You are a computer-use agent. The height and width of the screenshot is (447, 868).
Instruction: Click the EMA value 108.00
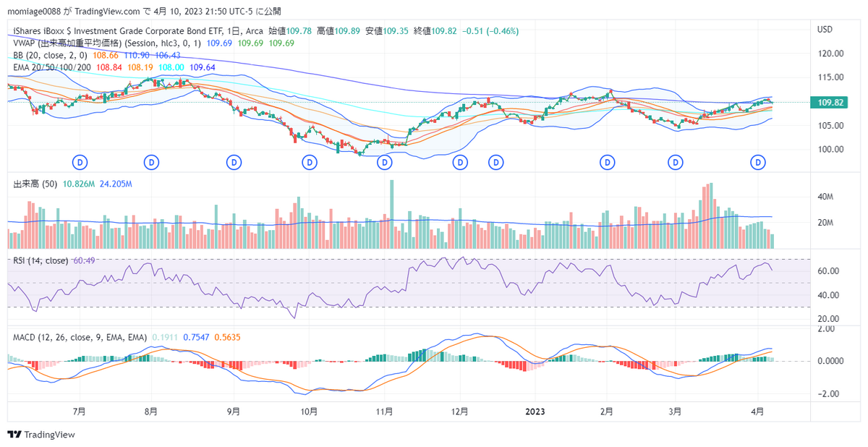point(171,67)
